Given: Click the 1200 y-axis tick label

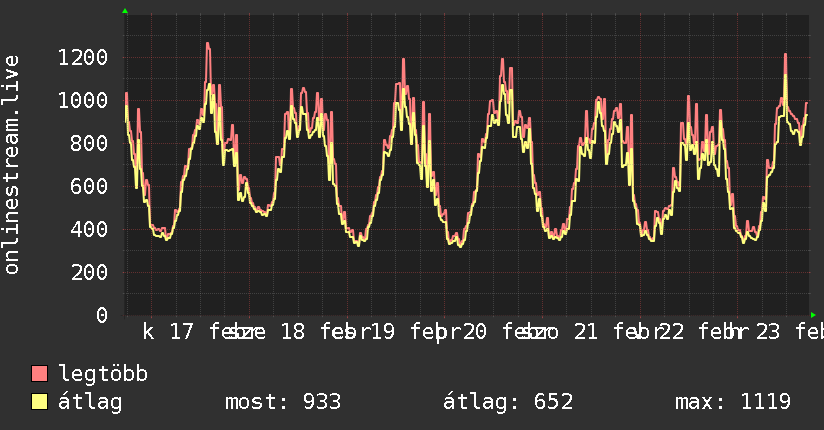Looking at the screenshot, I should 82,57.
